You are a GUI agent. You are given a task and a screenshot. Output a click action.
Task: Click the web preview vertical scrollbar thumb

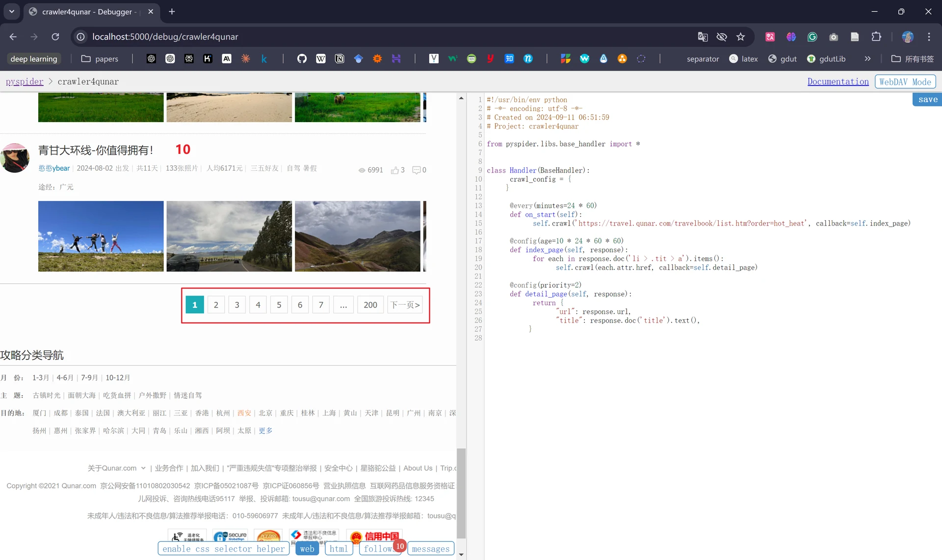coord(461,493)
